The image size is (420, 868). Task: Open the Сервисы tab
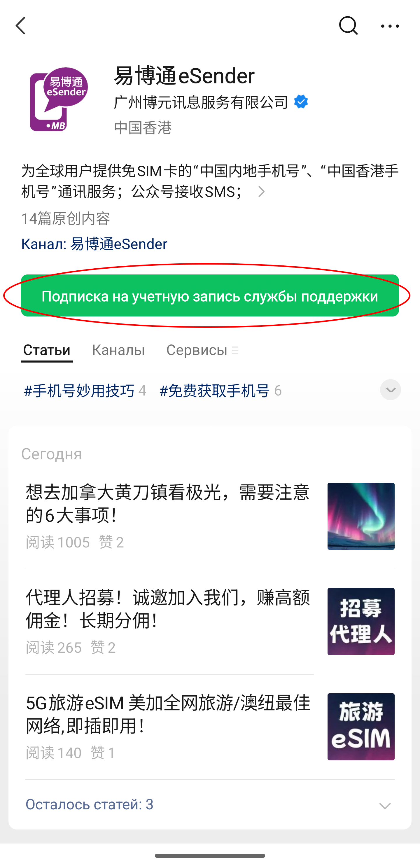(202, 350)
